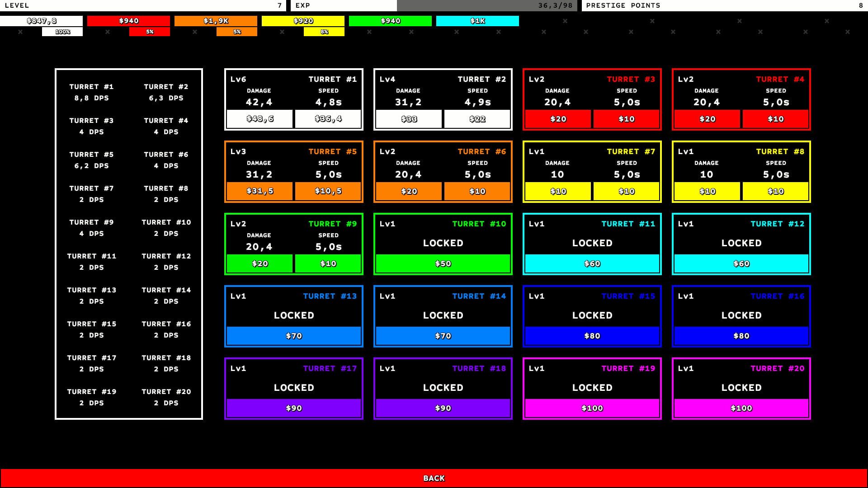
Task: Toggle the 5% badge below the red weapon
Action: point(150,32)
